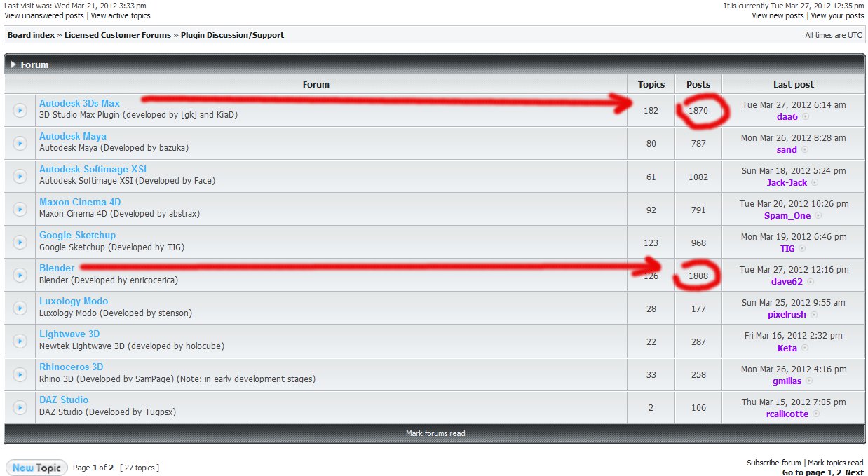Viewport: 868px width, 476px height.
Task: Open the Google Sketchup forum
Action: pos(77,235)
